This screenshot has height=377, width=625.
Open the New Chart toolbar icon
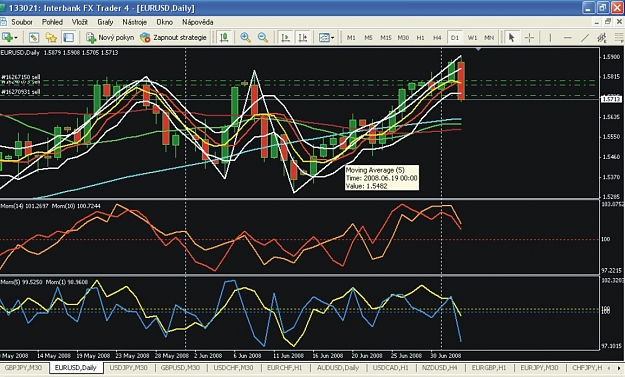point(7,37)
